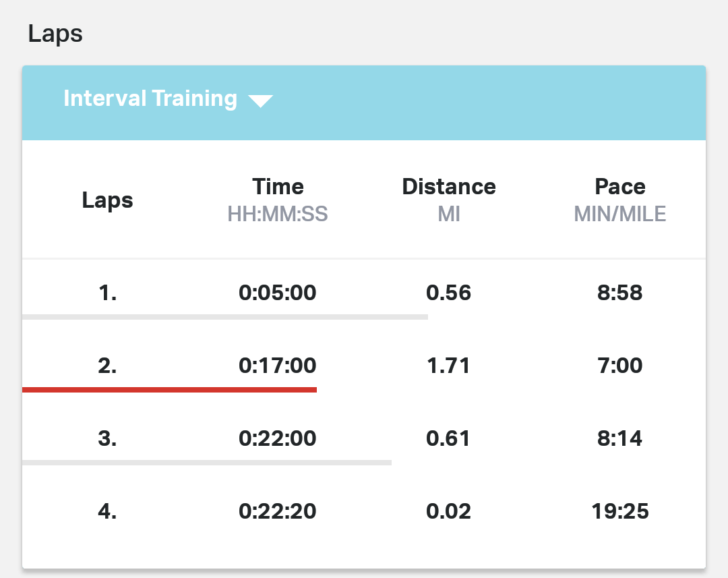The width and height of the screenshot is (728, 578).
Task: Click lap 2 pace 7:00
Action: tap(620, 366)
